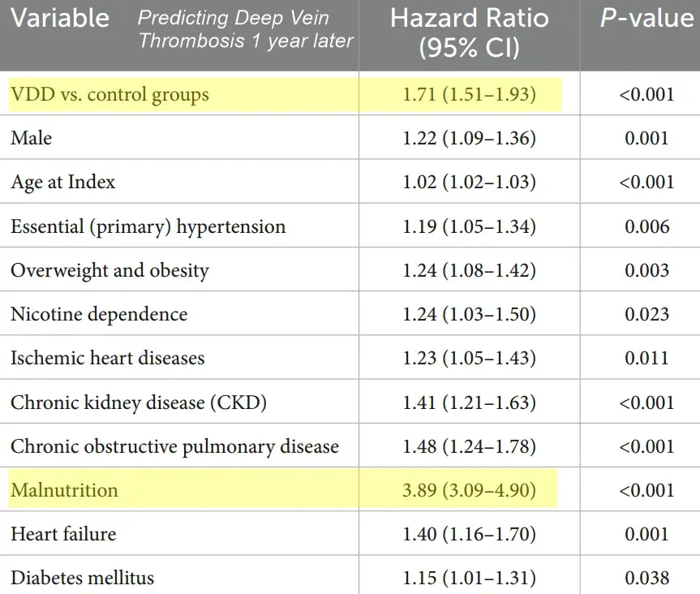The height and width of the screenshot is (594, 700).
Task: Click the Predicting Deep Vein Thrombosis subtitle
Action: pyautogui.click(x=246, y=28)
